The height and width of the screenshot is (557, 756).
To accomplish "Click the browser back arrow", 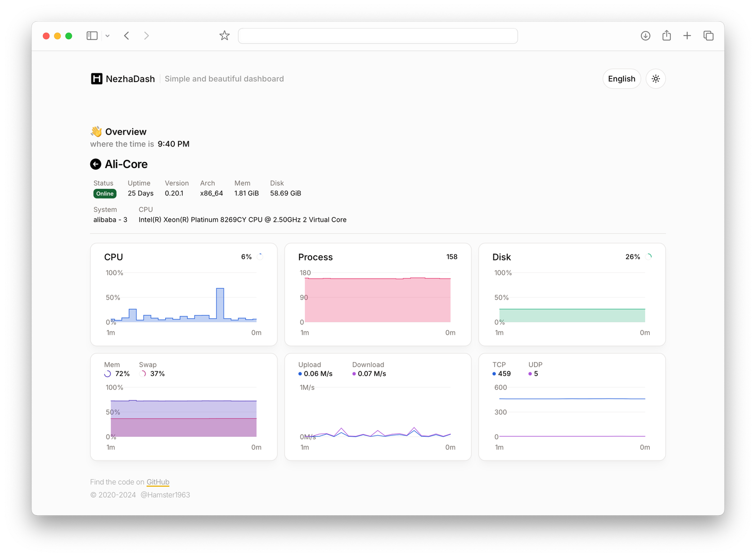I will 126,36.
